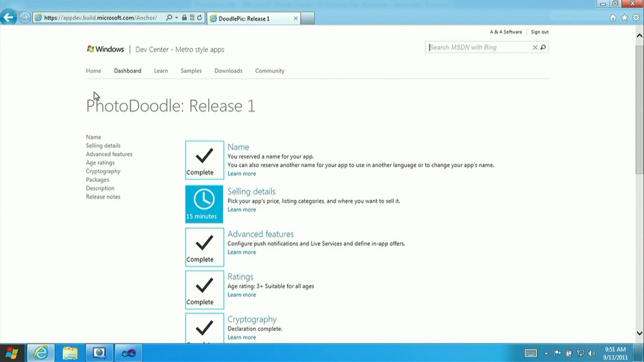This screenshot has height=362, width=644.
Task: Click the Sign out link
Action: coord(539,32)
